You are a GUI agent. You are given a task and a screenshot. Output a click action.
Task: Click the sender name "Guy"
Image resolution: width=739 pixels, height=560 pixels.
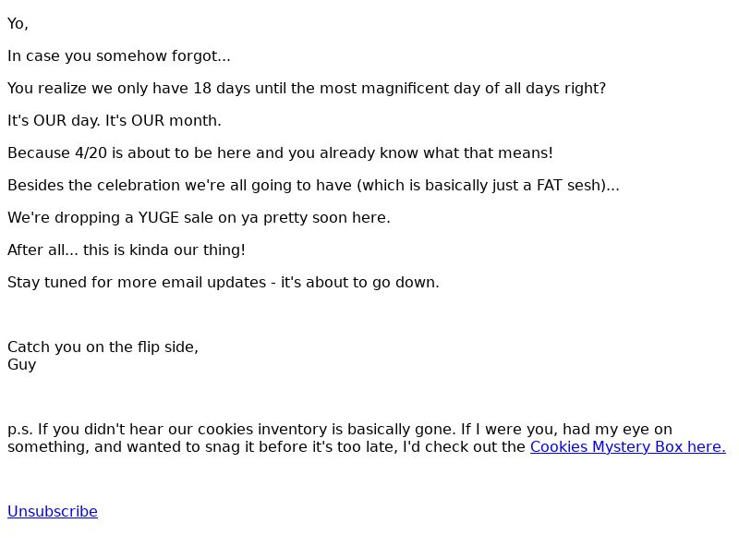click(21, 365)
